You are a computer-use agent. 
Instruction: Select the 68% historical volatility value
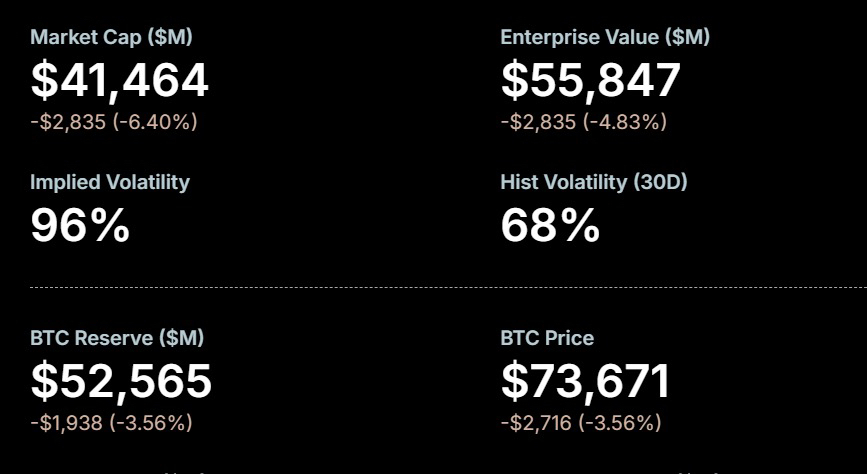(x=549, y=225)
